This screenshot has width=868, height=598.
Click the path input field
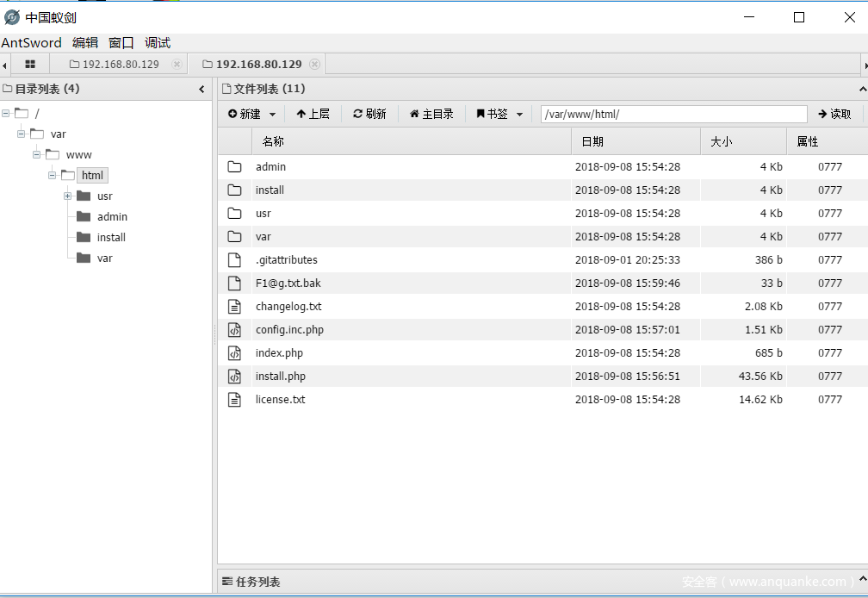(x=673, y=114)
